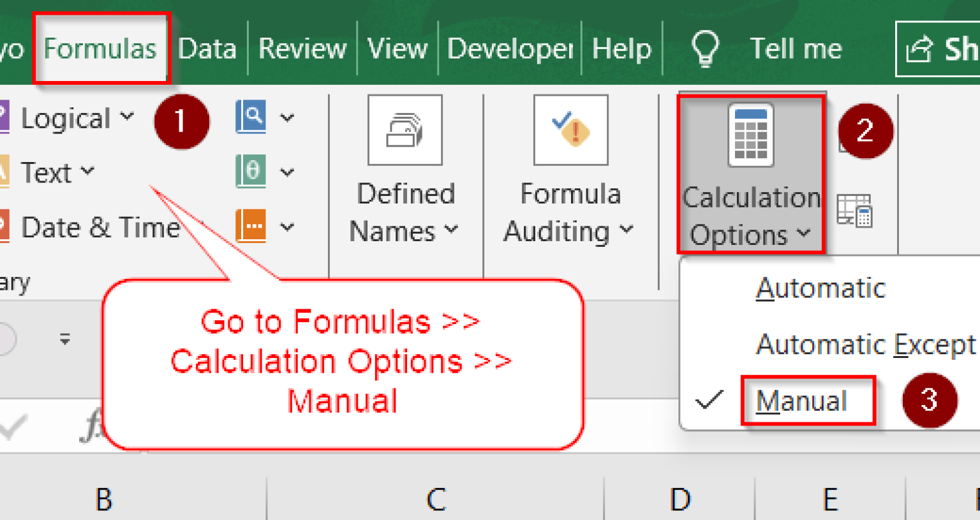This screenshot has height=520, width=980.
Task: Open the Review tab
Action: click(x=302, y=48)
